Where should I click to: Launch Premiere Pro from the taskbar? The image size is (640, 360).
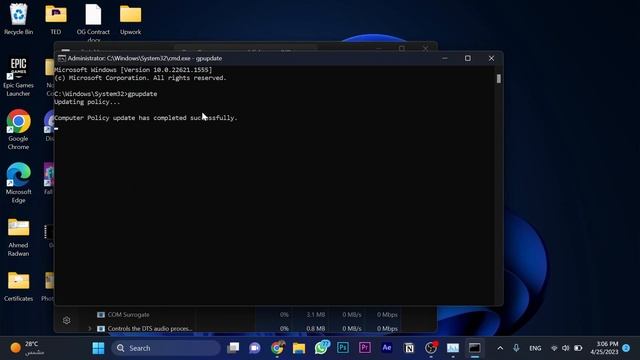365,348
